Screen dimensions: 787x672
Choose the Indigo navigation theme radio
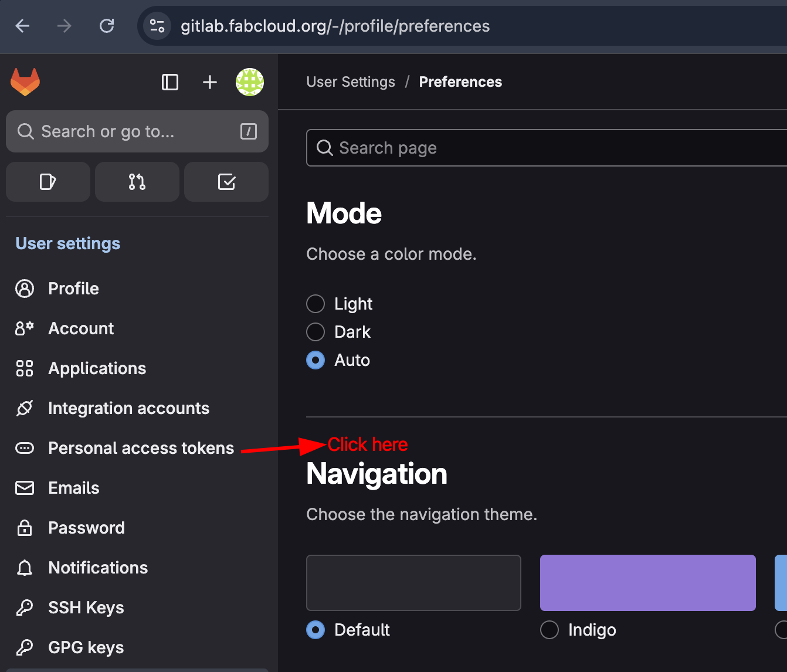pyautogui.click(x=549, y=630)
